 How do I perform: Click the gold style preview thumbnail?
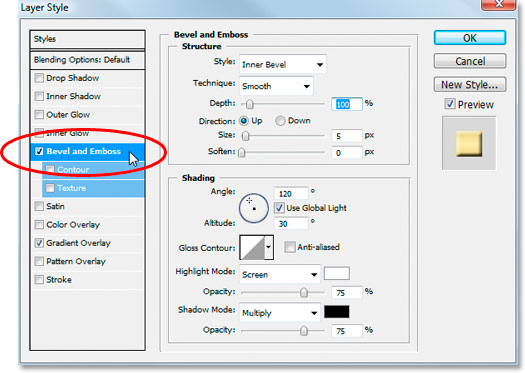tap(469, 144)
